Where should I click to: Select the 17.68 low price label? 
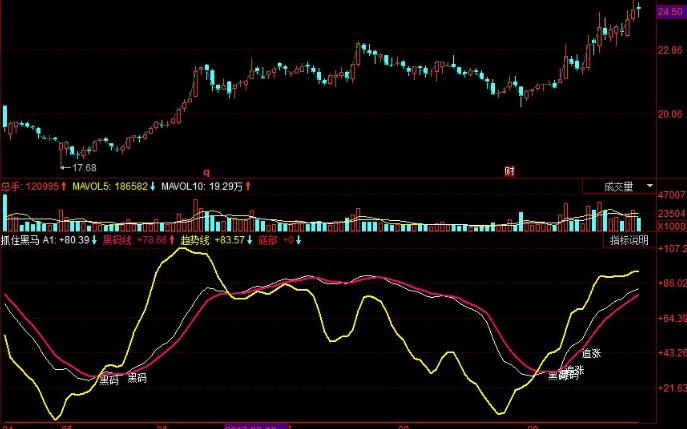pos(84,167)
